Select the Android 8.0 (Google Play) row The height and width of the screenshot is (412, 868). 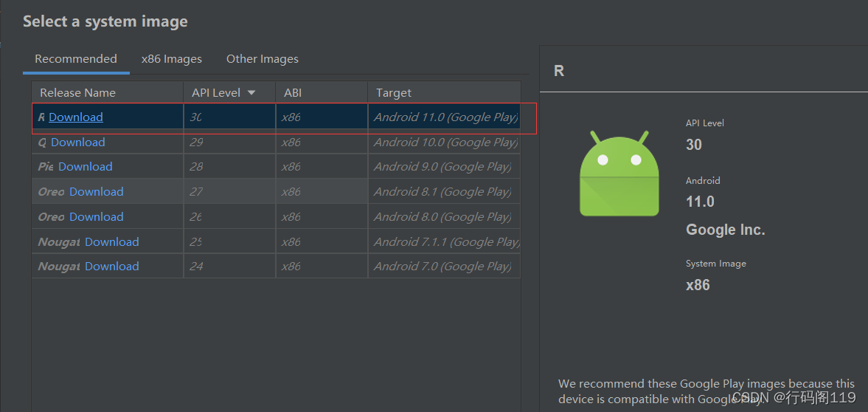coord(276,216)
